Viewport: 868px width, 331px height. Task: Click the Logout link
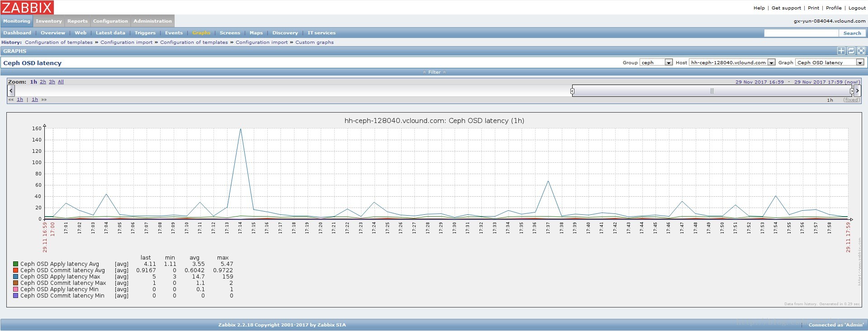857,8
